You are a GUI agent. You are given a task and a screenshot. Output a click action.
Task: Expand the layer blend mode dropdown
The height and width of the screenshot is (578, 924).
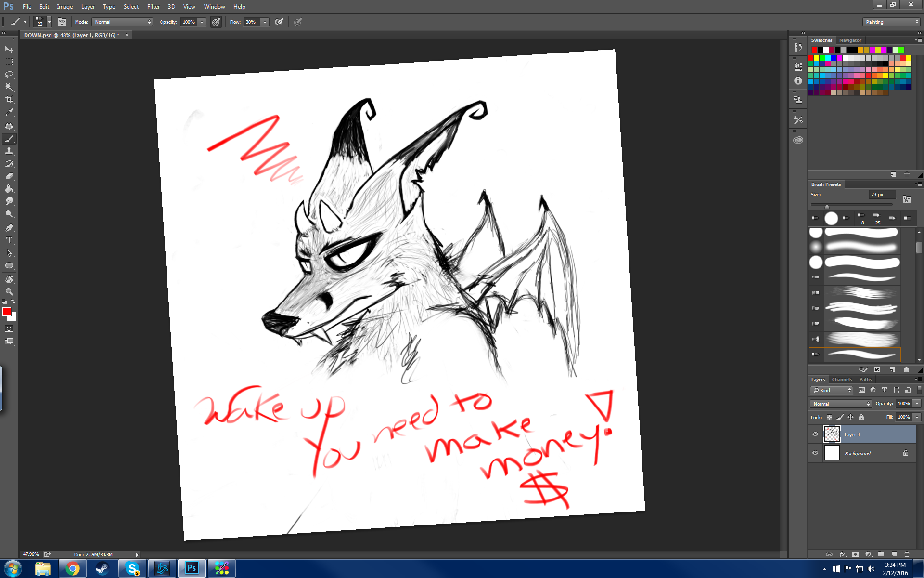tap(841, 404)
